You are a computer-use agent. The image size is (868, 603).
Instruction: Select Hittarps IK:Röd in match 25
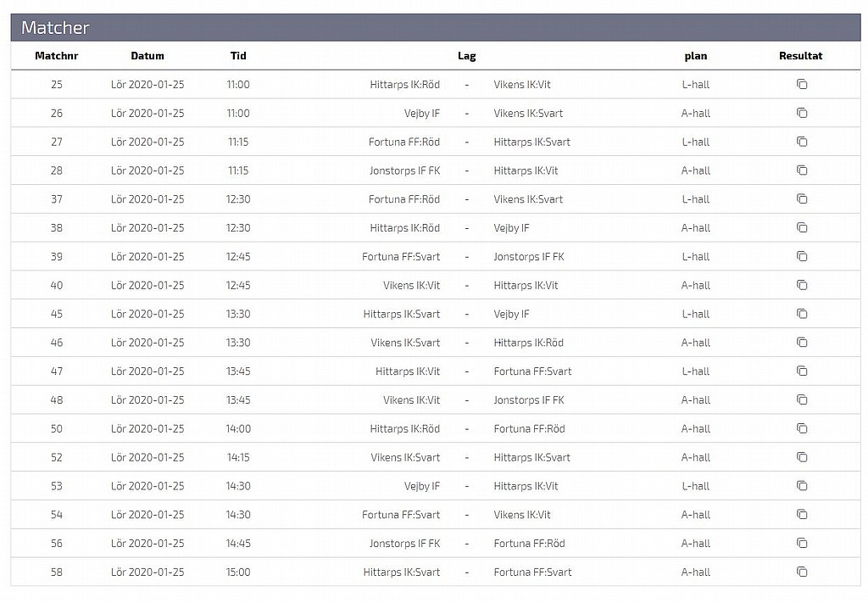click(404, 85)
